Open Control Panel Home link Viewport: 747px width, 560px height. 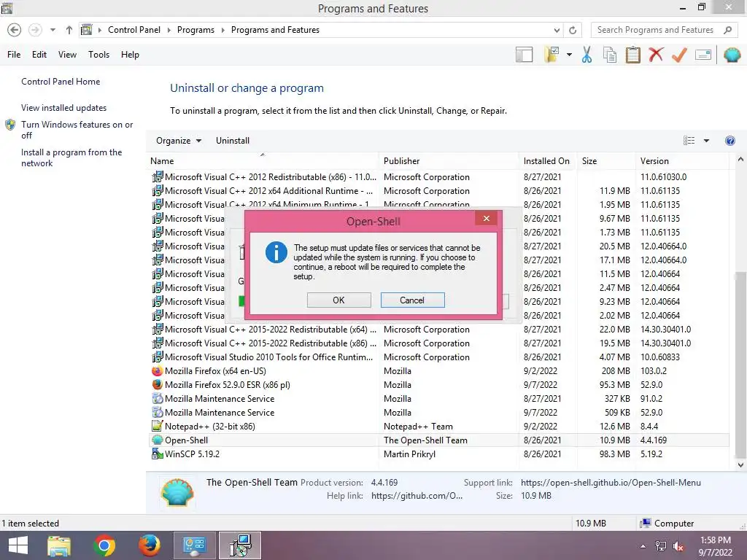point(61,82)
